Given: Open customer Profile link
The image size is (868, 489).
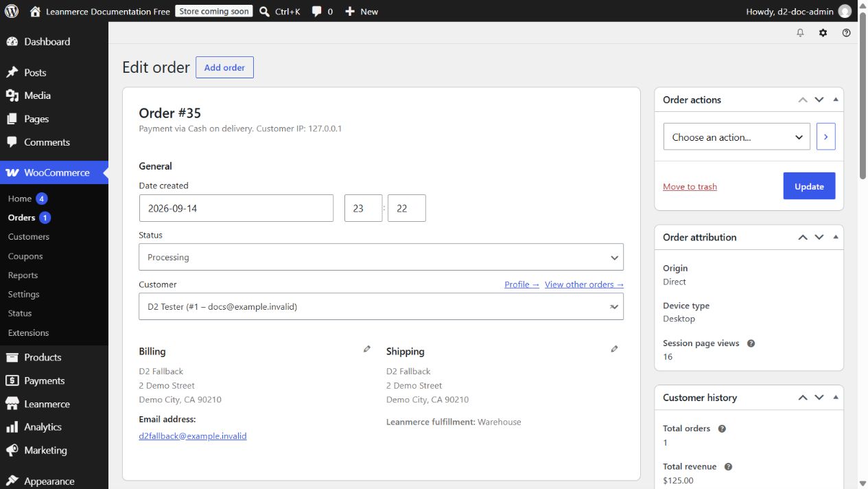Looking at the screenshot, I should (521, 284).
